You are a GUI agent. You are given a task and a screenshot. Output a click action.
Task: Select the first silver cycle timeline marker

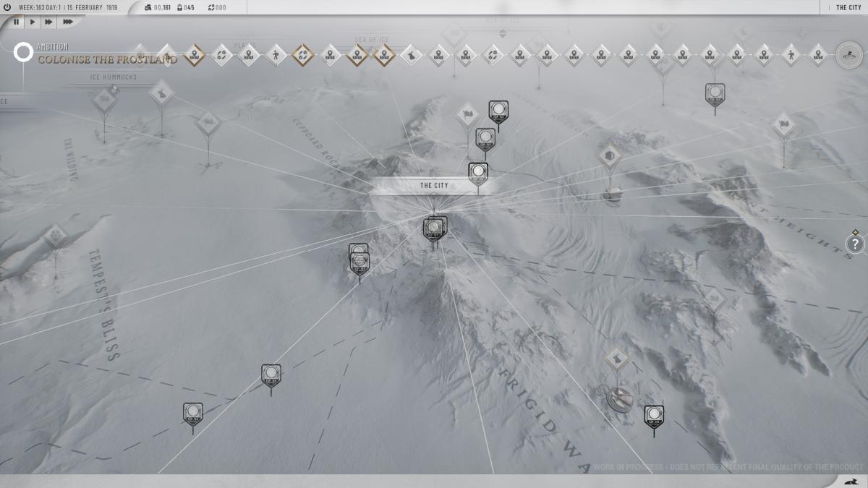[x=221, y=55]
